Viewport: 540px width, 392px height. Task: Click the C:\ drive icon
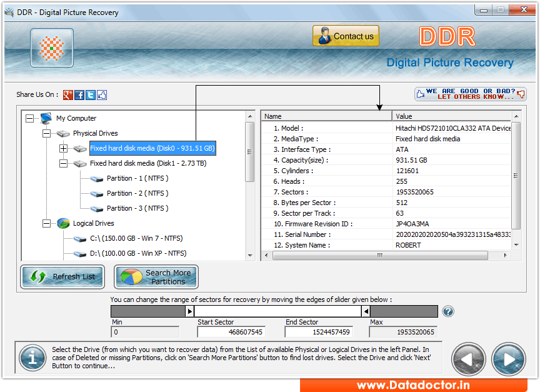tap(80, 239)
